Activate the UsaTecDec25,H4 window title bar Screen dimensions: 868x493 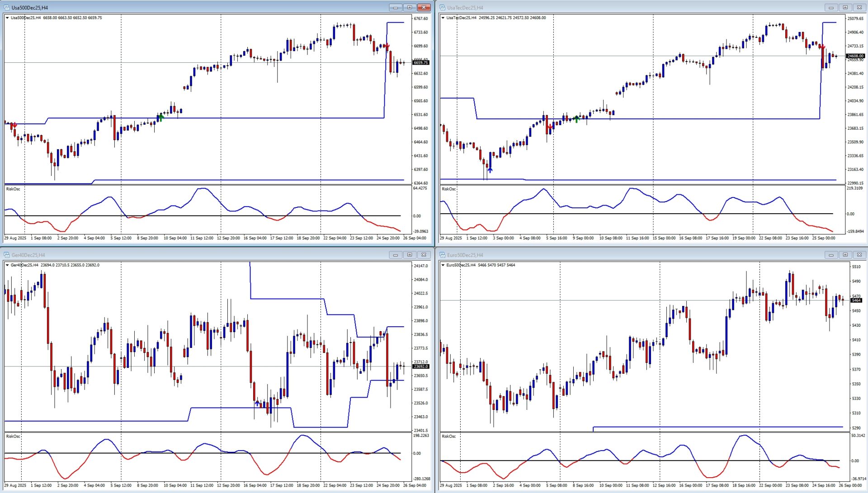[633, 8]
